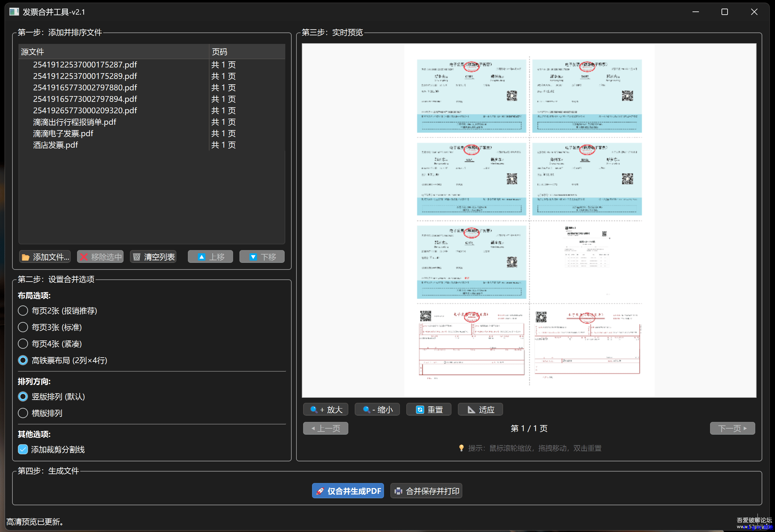Select 滴滴电子发票.pdf from source files

point(63,133)
